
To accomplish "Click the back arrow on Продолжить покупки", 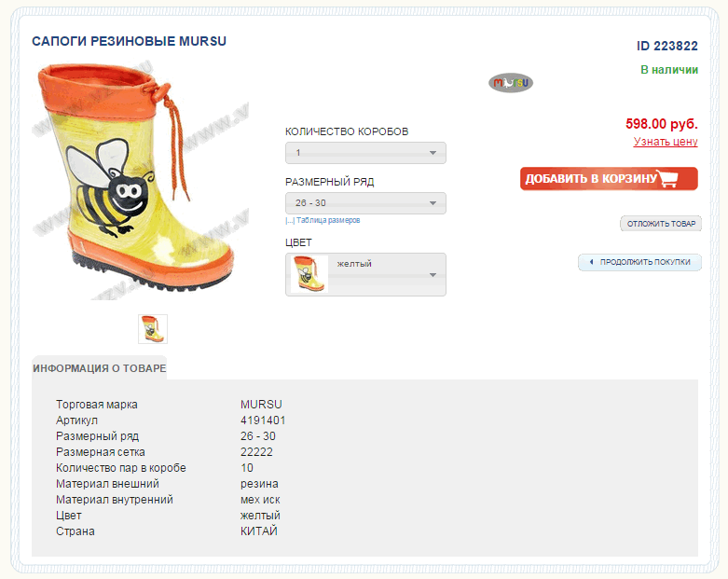I will point(590,262).
